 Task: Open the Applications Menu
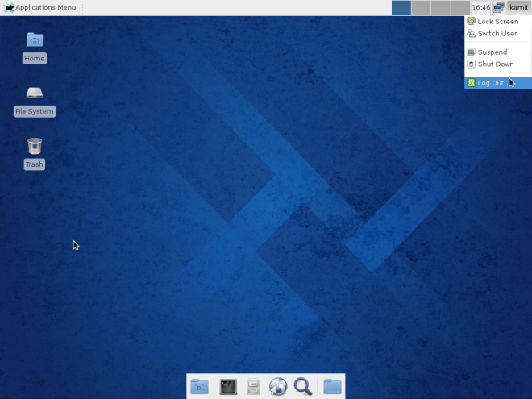(x=39, y=7)
